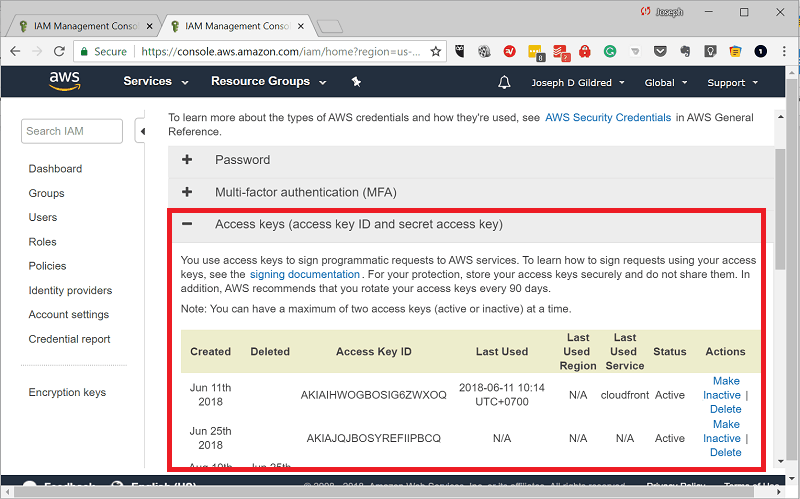Click the browser address bar URL
This screenshot has width=800, height=499.
(281, 52)
